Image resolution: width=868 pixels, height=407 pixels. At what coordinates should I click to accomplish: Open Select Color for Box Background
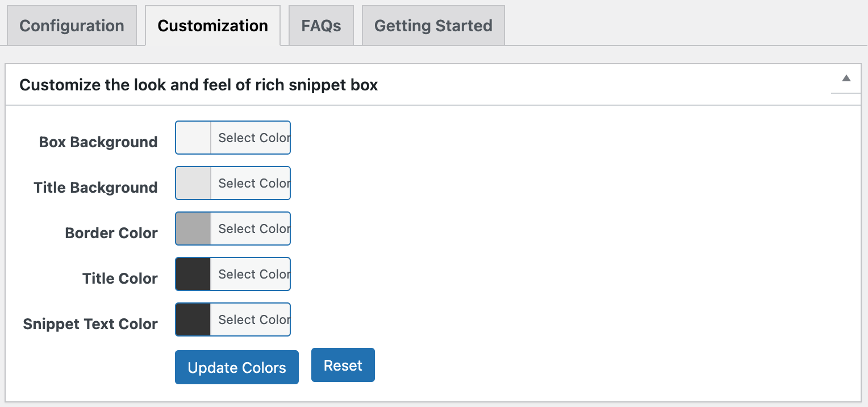click(251, 138)
